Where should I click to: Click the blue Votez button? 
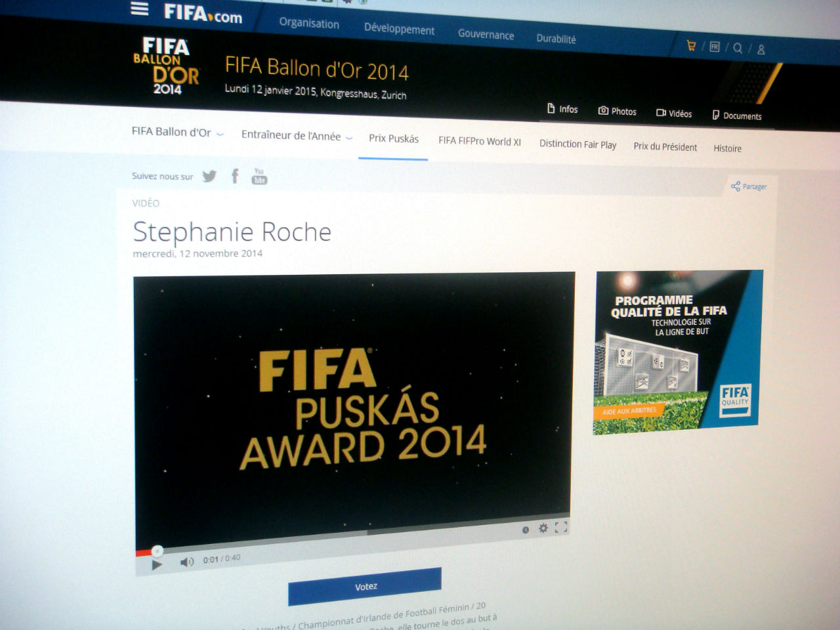point(365,586)
